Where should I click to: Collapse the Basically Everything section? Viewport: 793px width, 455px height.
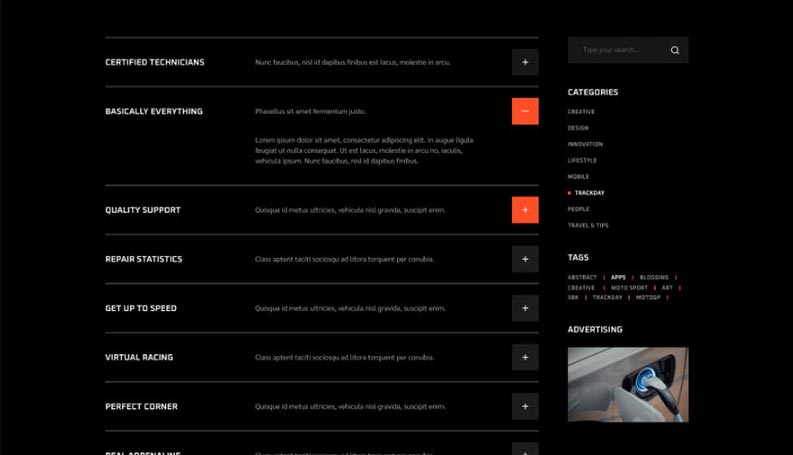click(x=525, y=111)
